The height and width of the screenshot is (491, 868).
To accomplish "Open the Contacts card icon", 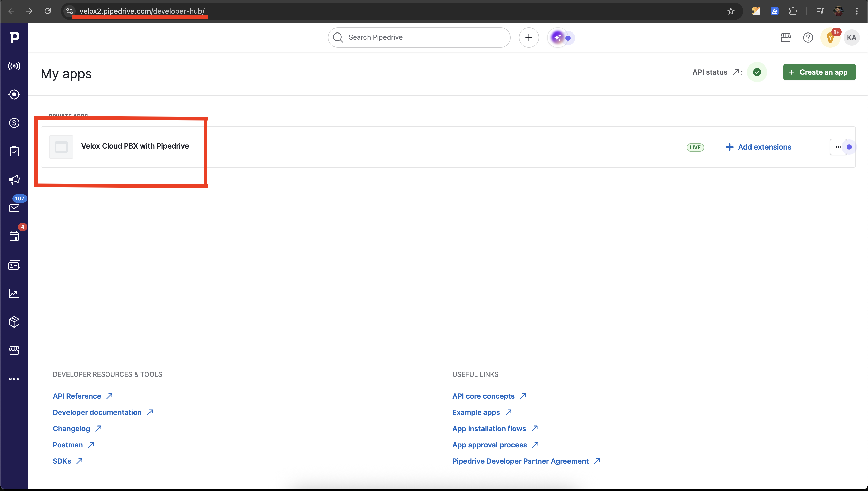I will [x=14, y=265].
